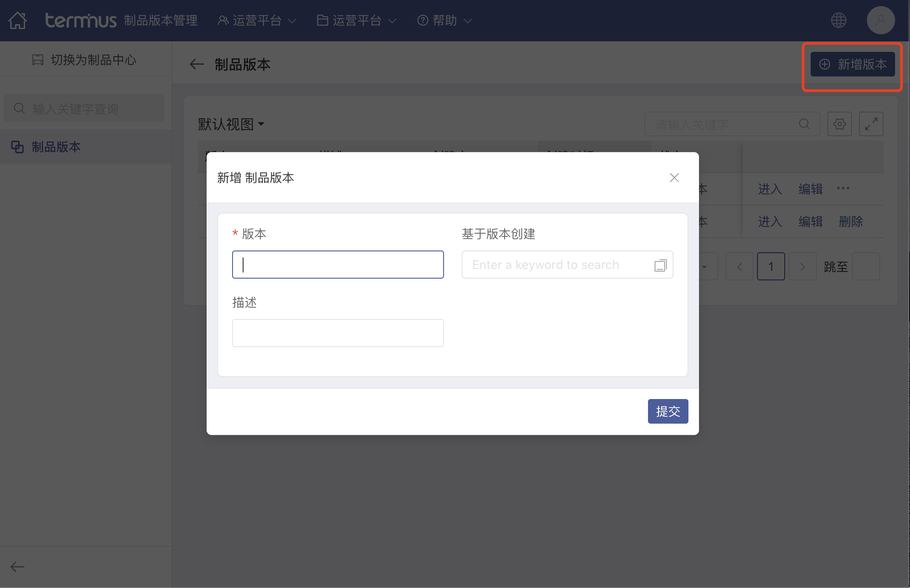910x588 pixels.
Task: Open the user avatar menu
Action: (881, 20)
